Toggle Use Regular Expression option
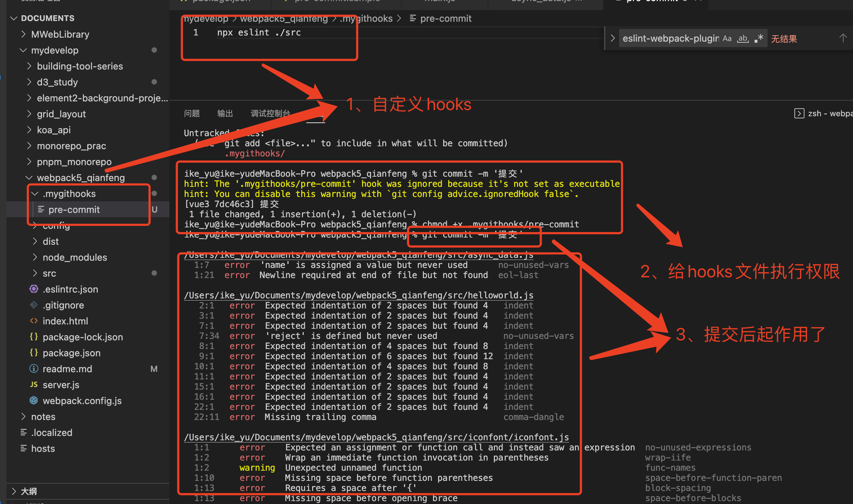The width and height of the screenshot is (853, 504). pos(759,38)
